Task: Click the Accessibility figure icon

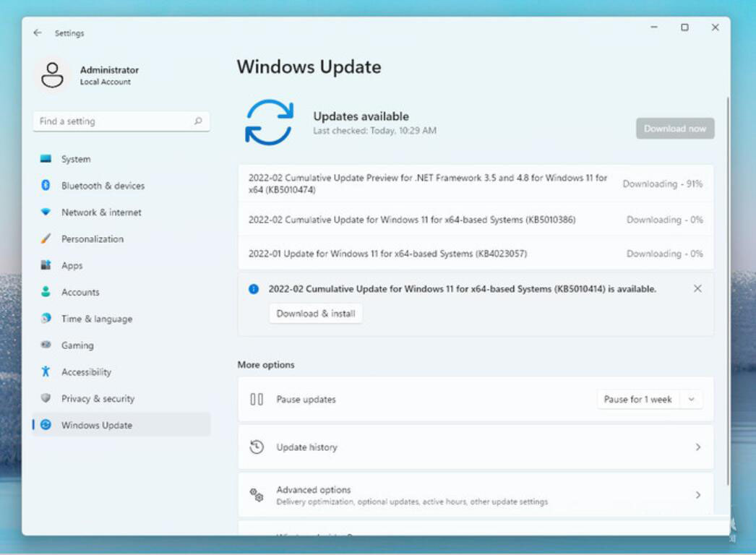Action: (46, 372)
